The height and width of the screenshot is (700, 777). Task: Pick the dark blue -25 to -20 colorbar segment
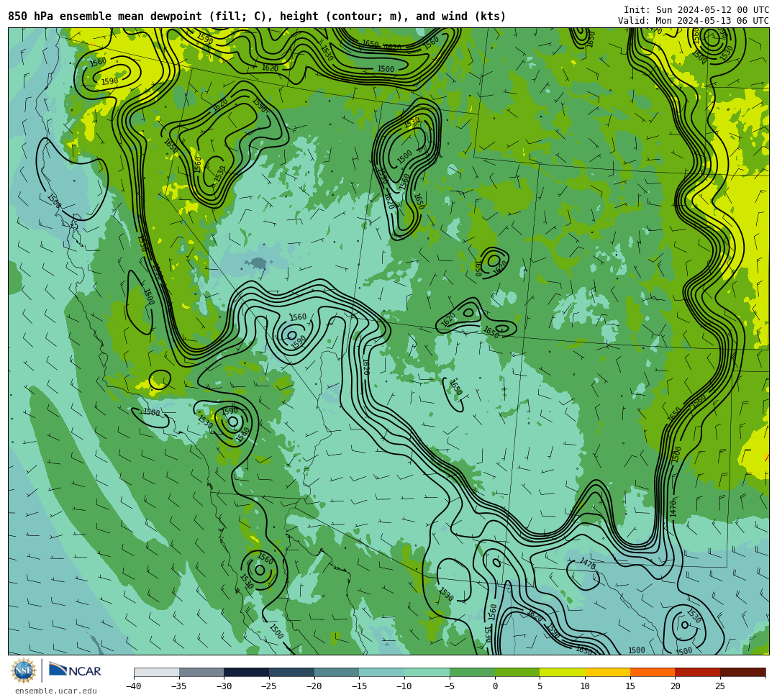(292, 672)
